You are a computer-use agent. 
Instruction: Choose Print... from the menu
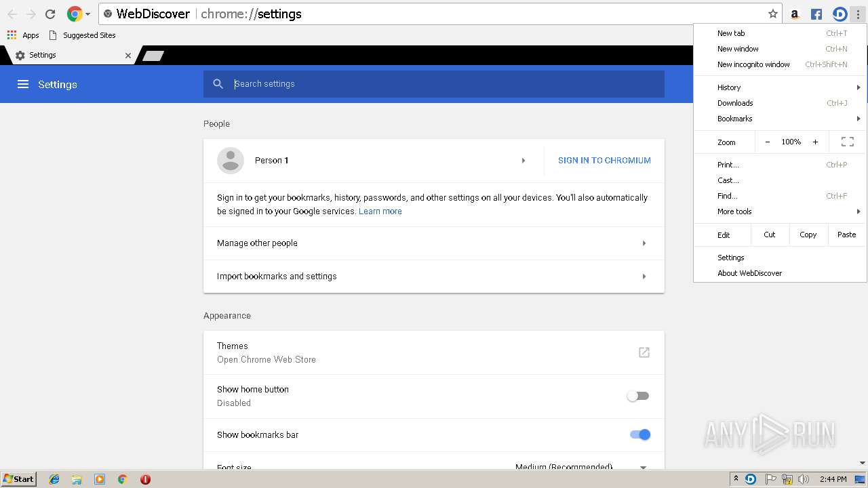point(780,165)
